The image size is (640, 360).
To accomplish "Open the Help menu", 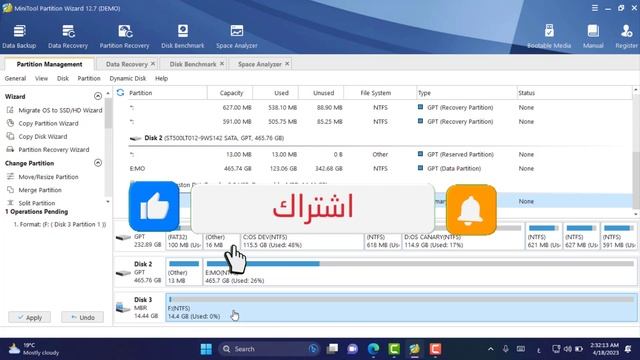I will tap(161, 78).
